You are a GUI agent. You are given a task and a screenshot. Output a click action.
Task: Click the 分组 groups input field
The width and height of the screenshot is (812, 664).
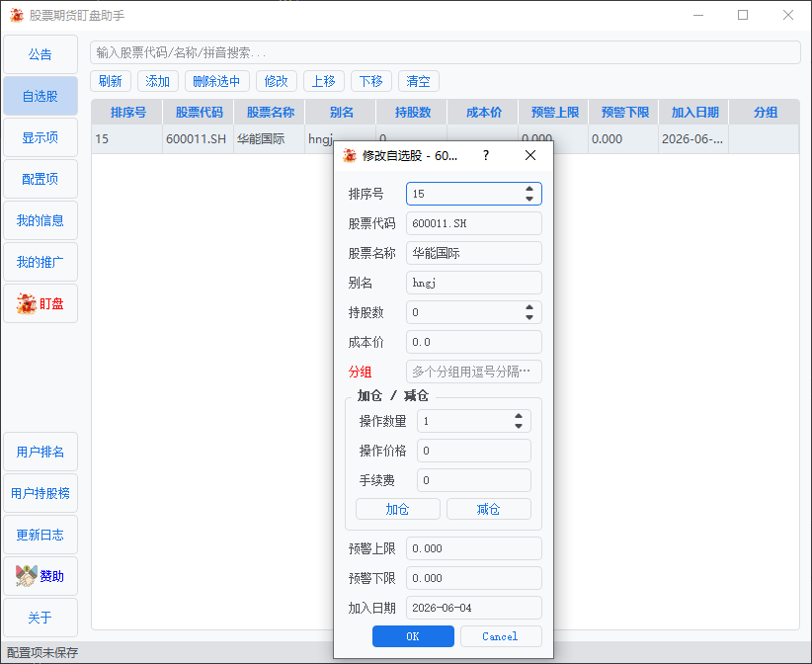(474, 372)
